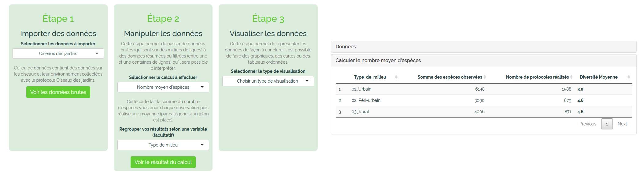
Task: Go to Next table page
Action: coord(622,124)
